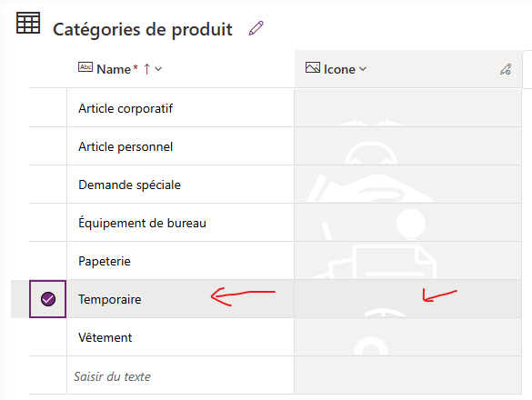This screenshot has height=400, width=532.
Task: Click the edit column icon in Icone header
Action: click(506, 69)
